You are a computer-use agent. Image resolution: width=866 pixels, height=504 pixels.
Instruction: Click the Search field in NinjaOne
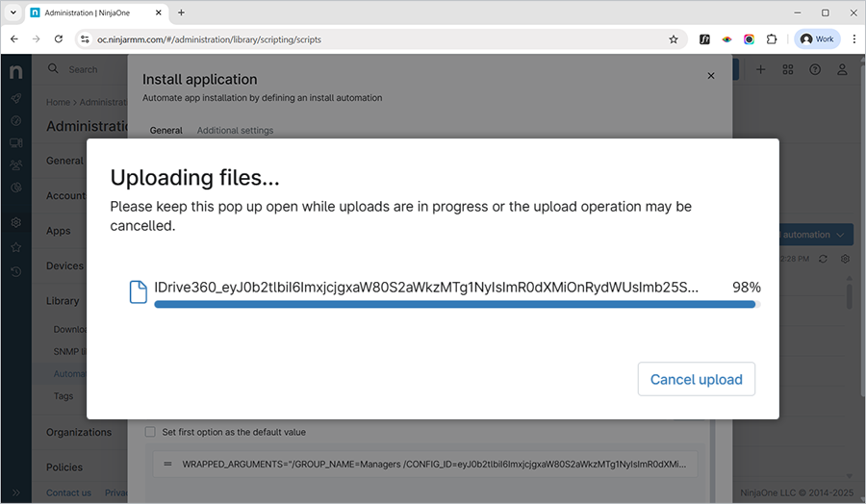[x=83, y=69]
